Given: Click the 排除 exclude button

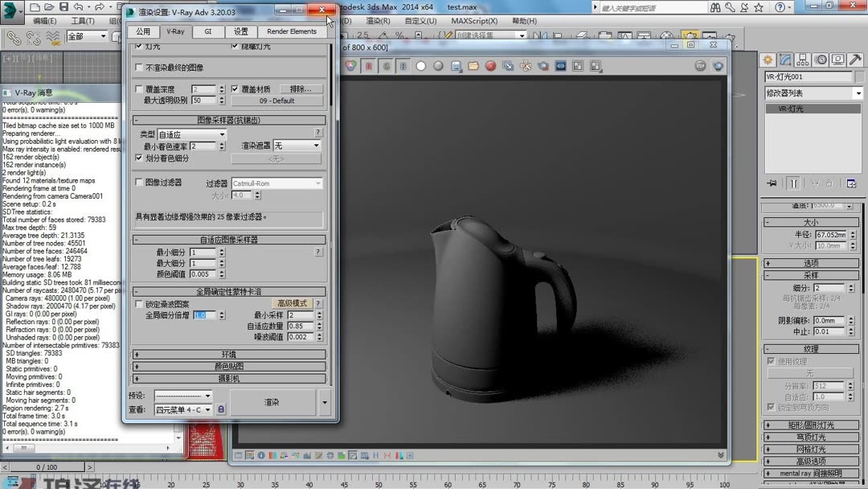Looking at the screenshot, I should 301,88.
